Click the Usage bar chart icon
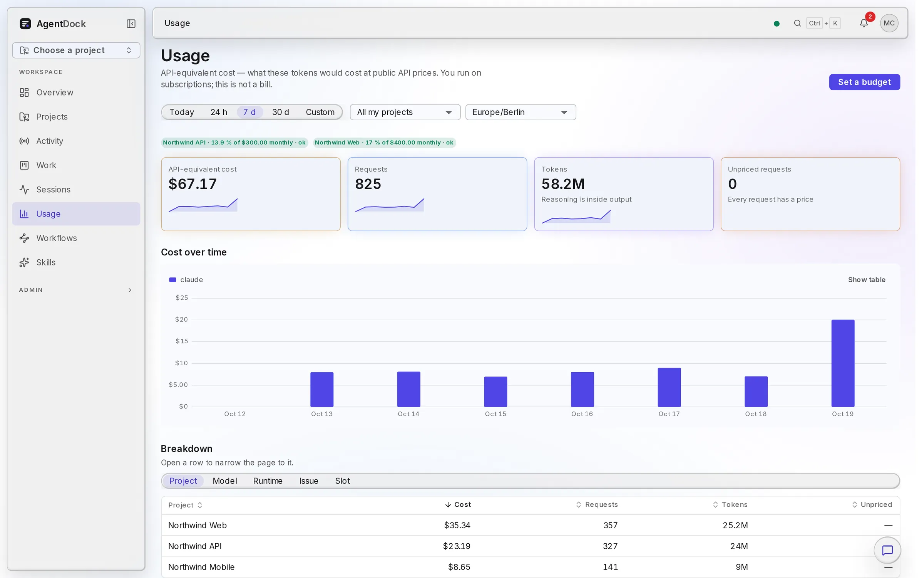This screenshot has width=924, height=578. click(x=24, y=214)
